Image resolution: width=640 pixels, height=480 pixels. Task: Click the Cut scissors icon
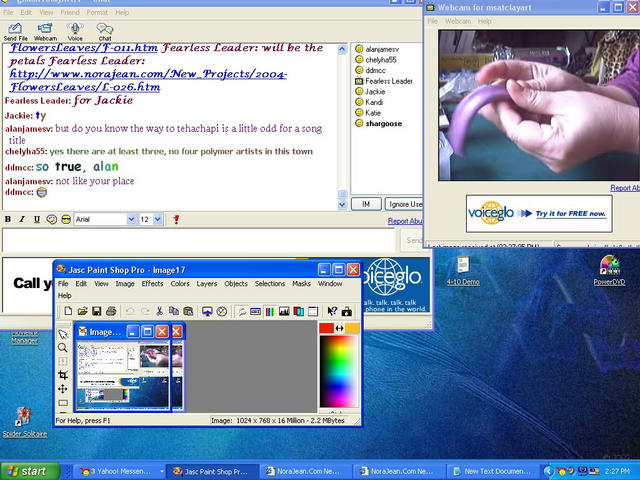coord(159,311)
